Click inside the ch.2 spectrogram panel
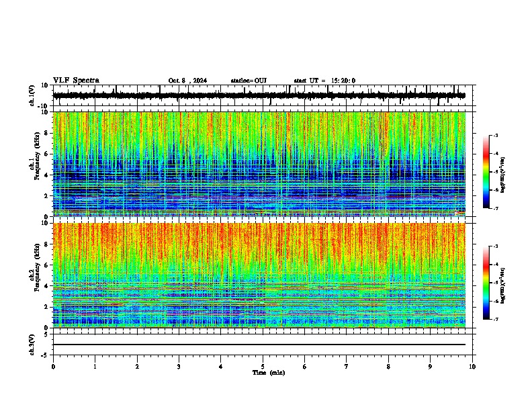 click(x=259, y=275)
